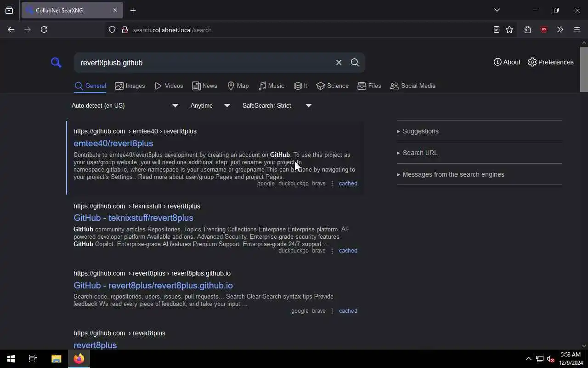Click the Firefox taskbar icon
Screen dimensions: 588x368
pos(79,359)
